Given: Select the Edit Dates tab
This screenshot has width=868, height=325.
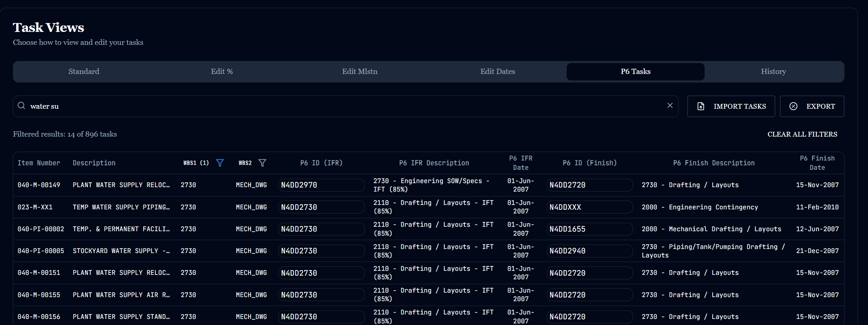Looking at the screenshot, I should (498, 72).
